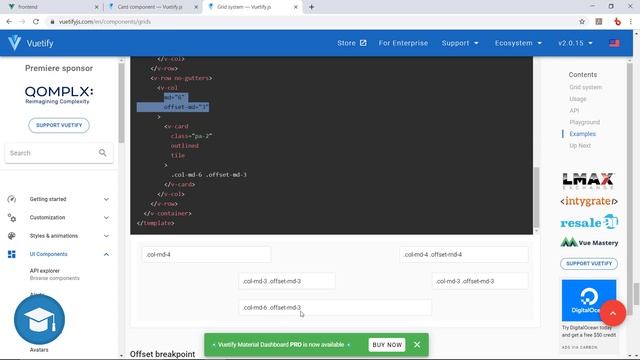The width and height of the screenshot is (640, 360).
Task: Bookmark page using star icon
Action: 582,22
